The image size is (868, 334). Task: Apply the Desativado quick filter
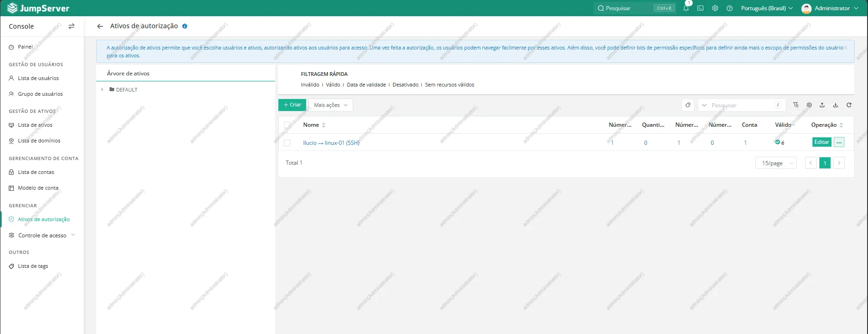pos(406,85)
